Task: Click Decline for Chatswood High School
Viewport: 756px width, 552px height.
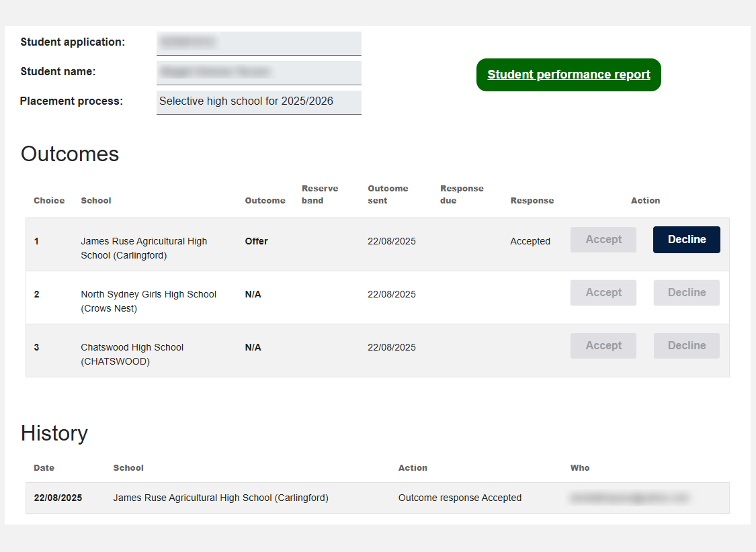Action: (x=686, y=346)
